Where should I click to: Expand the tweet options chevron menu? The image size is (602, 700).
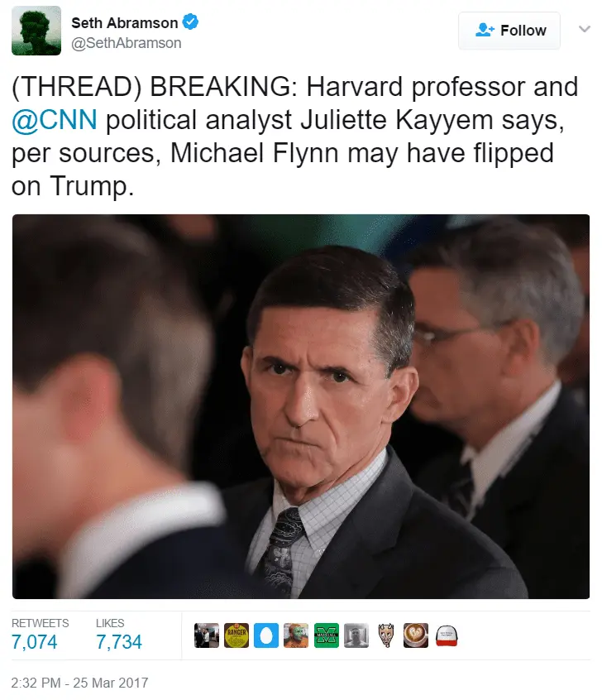584,29
